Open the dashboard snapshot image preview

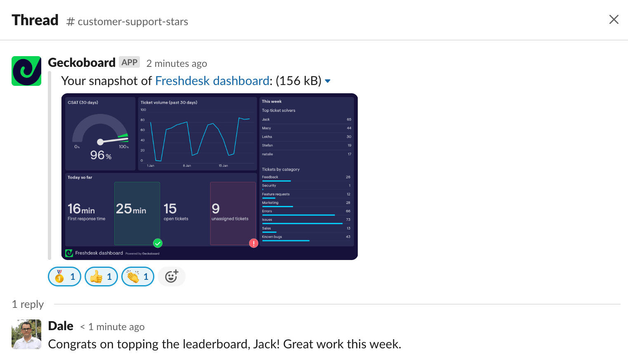[x=209, y=176]
